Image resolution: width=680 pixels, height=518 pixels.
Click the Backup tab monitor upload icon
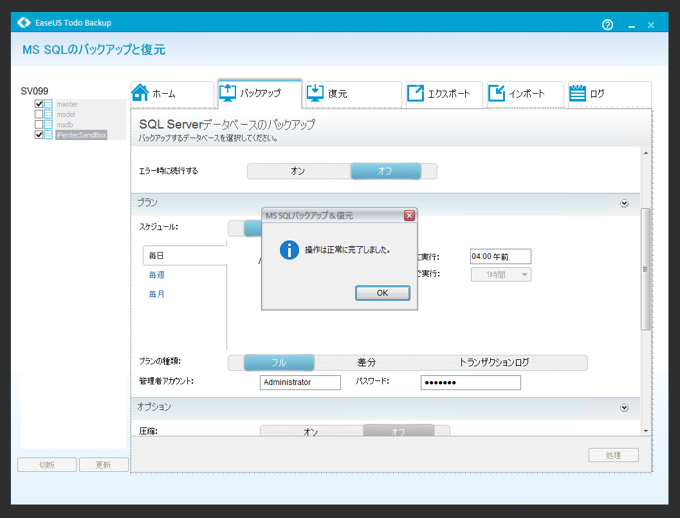(x=227, y=93)
